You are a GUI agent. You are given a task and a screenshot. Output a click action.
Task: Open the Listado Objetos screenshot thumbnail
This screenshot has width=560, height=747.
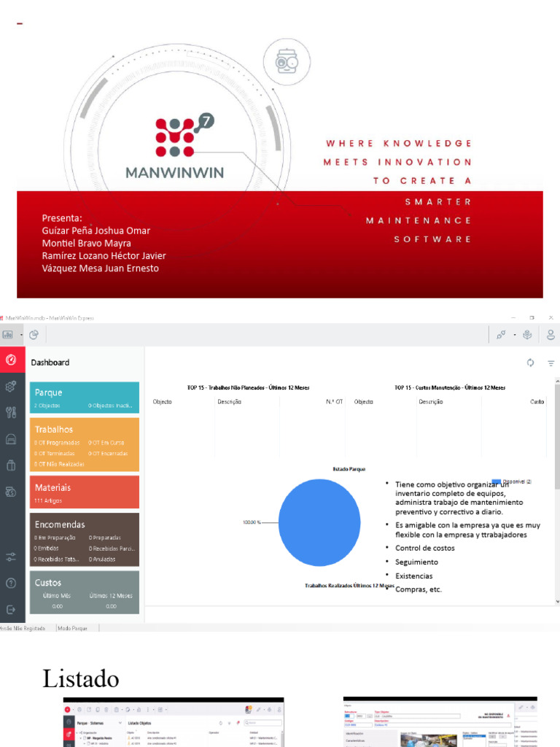(x=174, y=722)
